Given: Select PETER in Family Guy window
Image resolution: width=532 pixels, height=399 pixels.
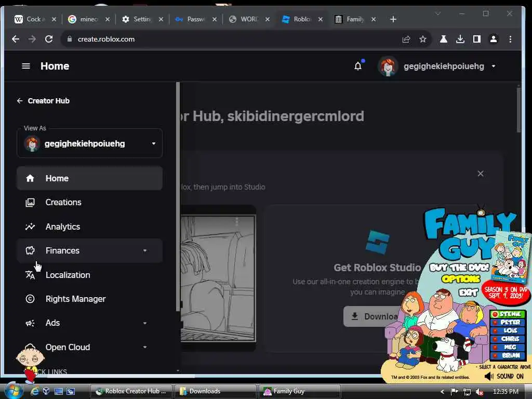Looking at the screenshot, I should [508, 322].
